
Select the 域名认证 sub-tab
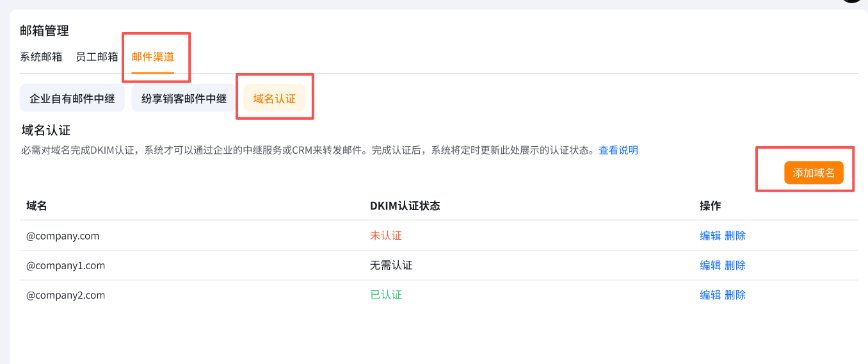point(275,99)
